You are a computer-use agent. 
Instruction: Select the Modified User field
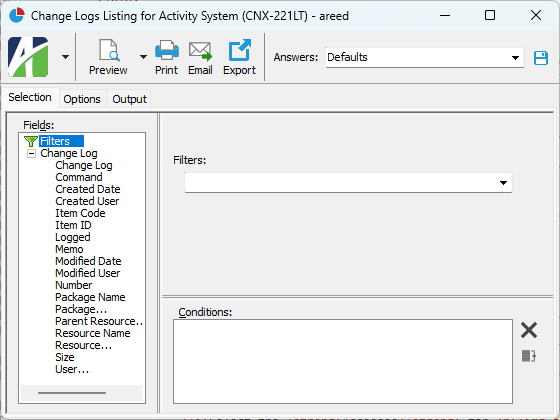(88, 273)
